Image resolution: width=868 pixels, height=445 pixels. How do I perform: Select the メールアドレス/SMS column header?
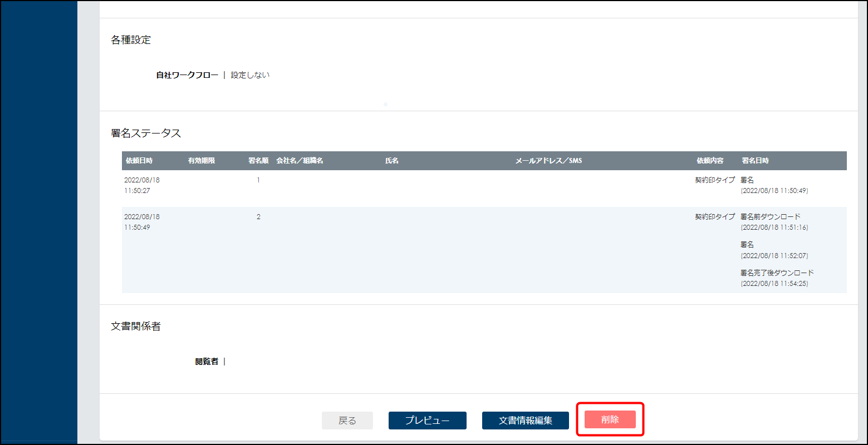(x=548, y=161)
